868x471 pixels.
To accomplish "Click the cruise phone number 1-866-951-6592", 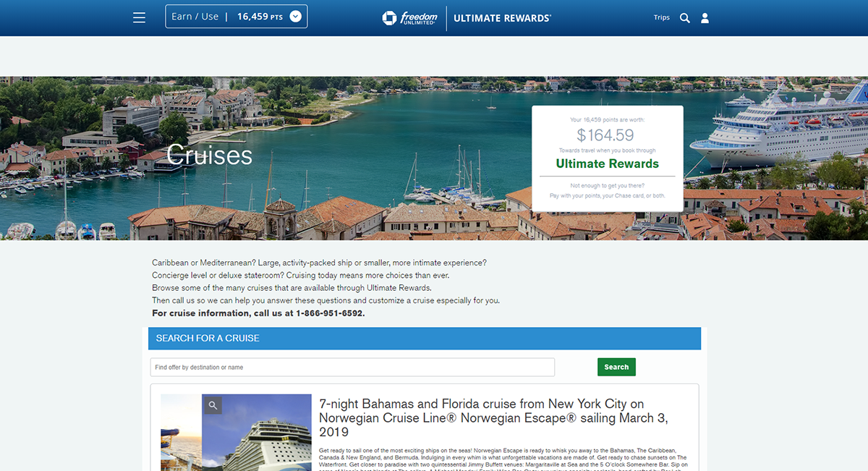I will [x=330, y=313].
